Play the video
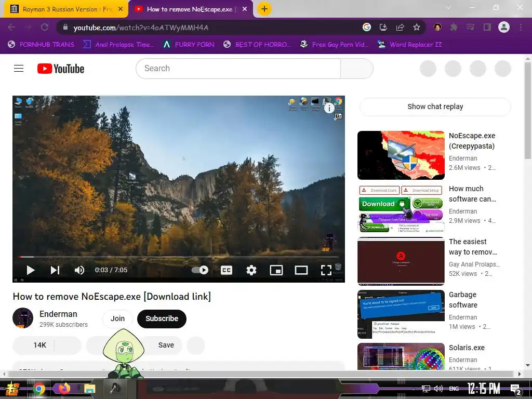This screenshot has width=532, height=399. coord(31,270)
